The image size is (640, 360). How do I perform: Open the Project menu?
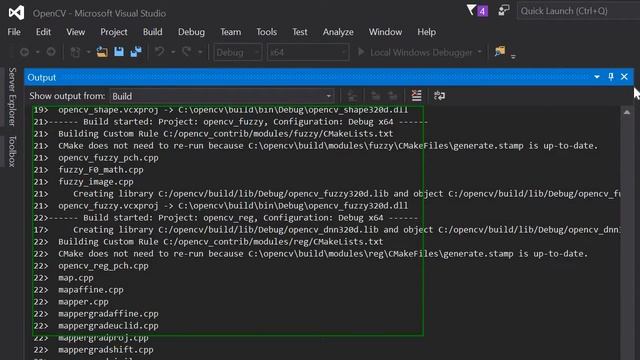pyautogui.click(x=114, y=32)
